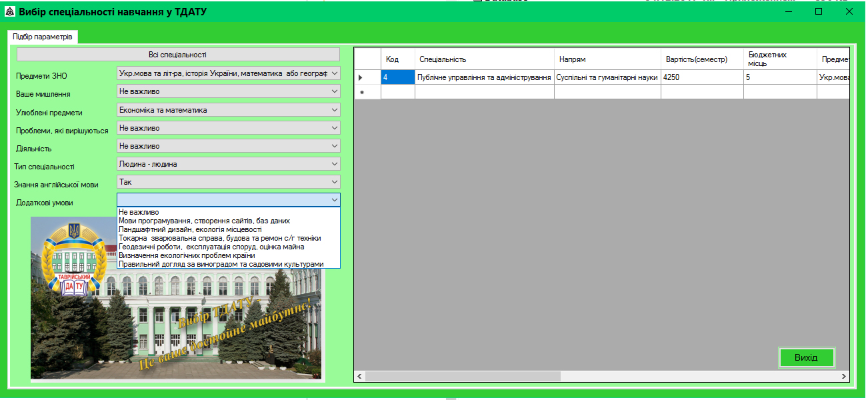Open Знання англійської мови dropdown
This screenshot has height=400, width=868.
coord(229,181)
